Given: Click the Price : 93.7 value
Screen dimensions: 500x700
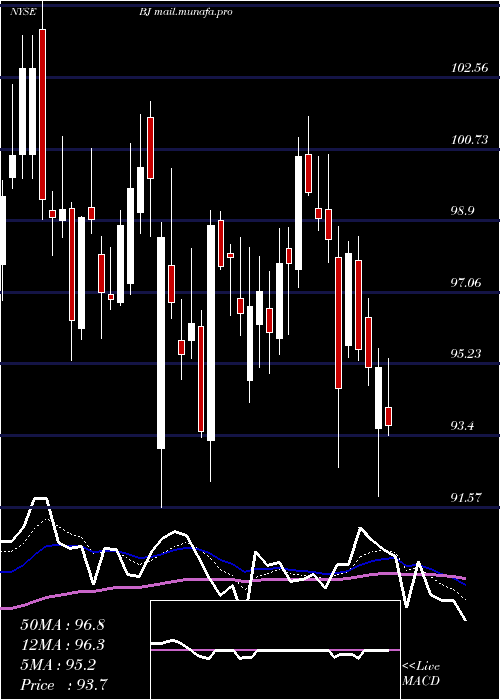Looking at the screenshot, I should 64,685.
